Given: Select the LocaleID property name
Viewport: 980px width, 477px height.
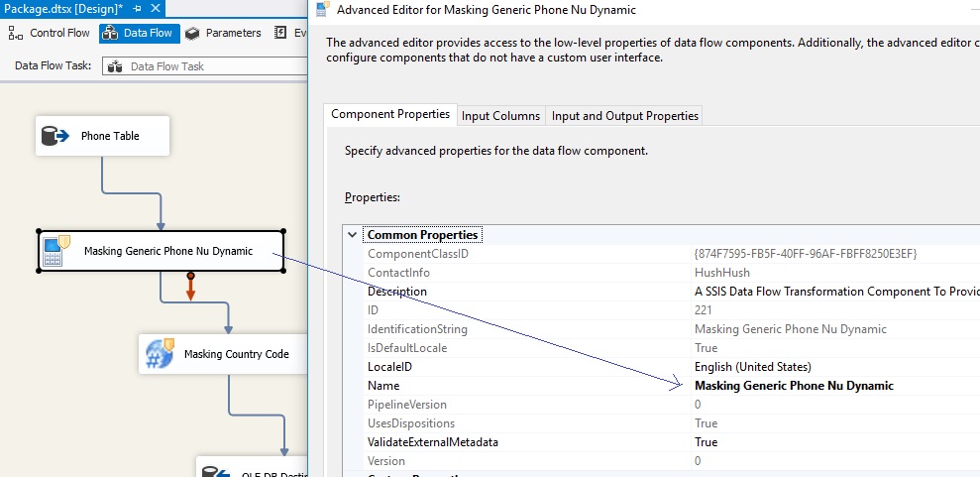Looking at the screenshot, I should click(x=389, y=366).
